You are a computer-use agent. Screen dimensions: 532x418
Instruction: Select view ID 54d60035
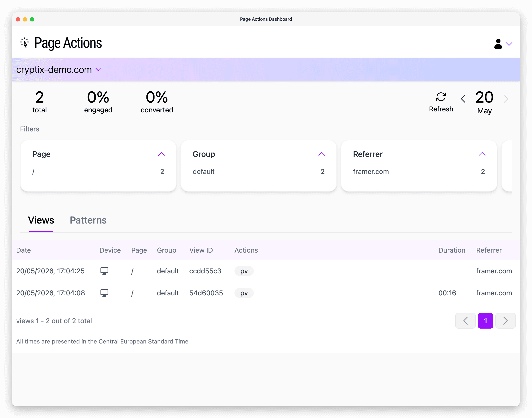[x=206, y=293]
